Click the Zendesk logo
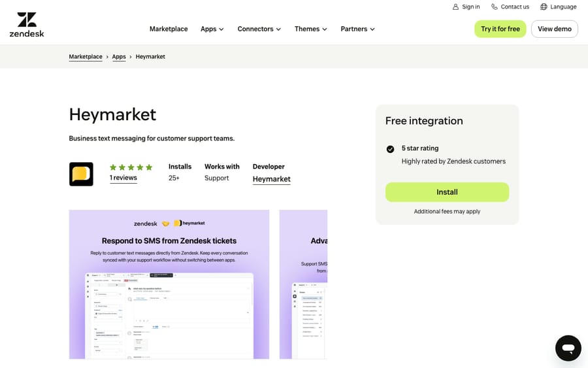 click(x=27, y=25)
